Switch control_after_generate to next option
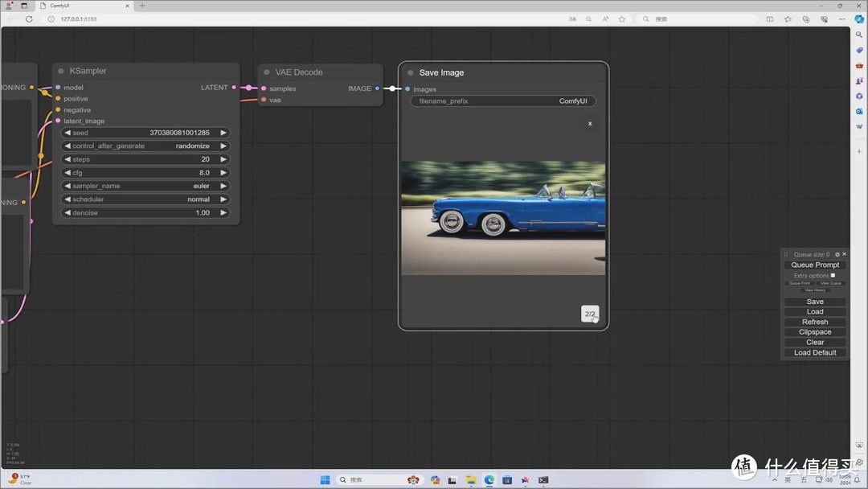Screen dimensions: 868x489 [x=223, y=146]
